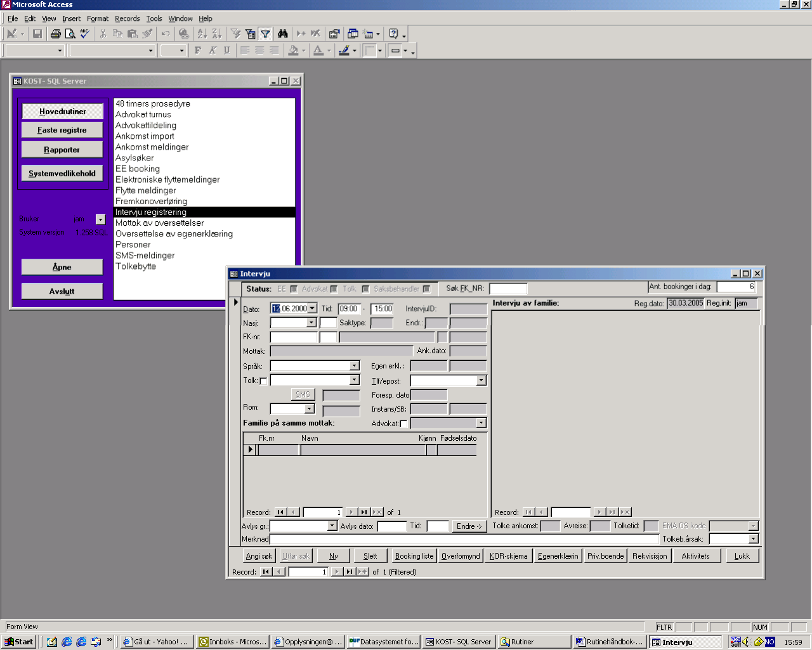
Task: Open Print Preview from the toolbar
Action: pos(70,34)
